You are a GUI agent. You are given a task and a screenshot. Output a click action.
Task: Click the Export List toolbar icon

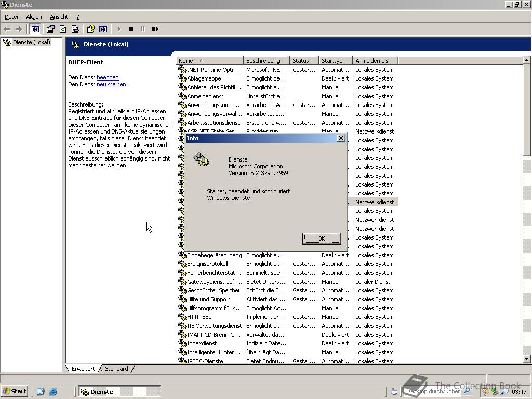(x=75, y=29)
